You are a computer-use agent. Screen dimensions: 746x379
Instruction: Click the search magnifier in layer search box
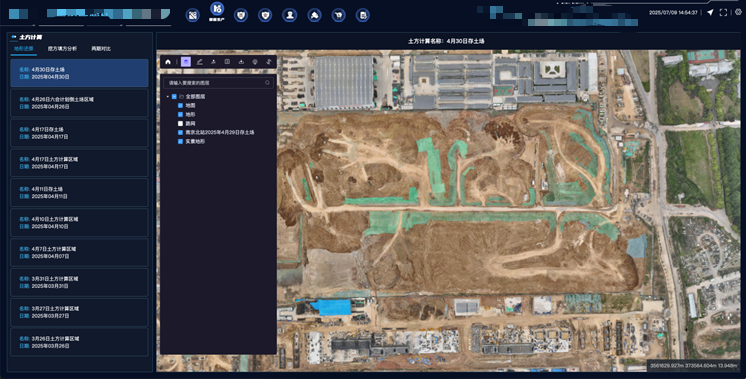click(x=267, y=83)
